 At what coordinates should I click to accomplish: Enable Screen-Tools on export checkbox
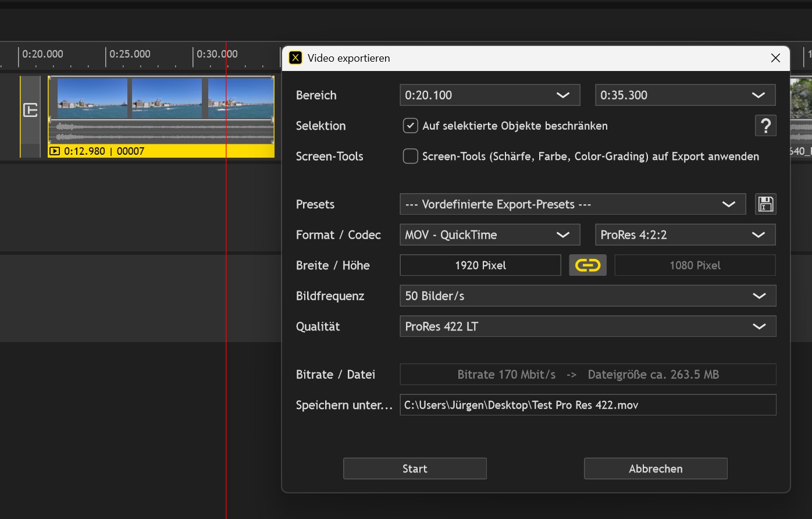click(411, 156)
